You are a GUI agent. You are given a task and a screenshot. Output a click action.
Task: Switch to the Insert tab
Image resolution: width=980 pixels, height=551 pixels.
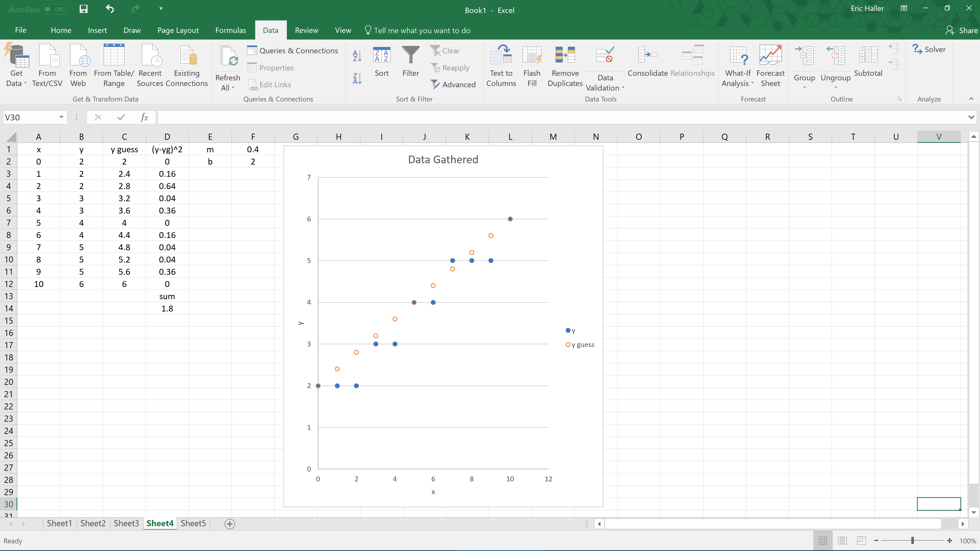click(x=97, y=30)
